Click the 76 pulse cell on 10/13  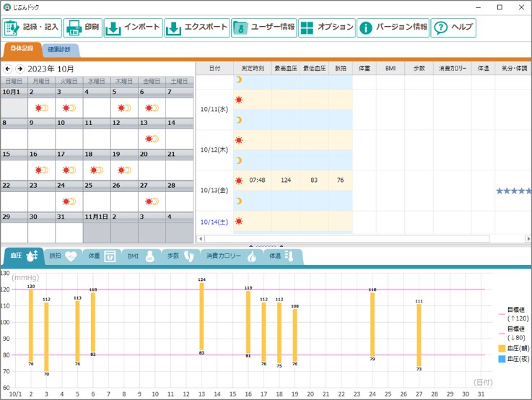click(340, 181)
